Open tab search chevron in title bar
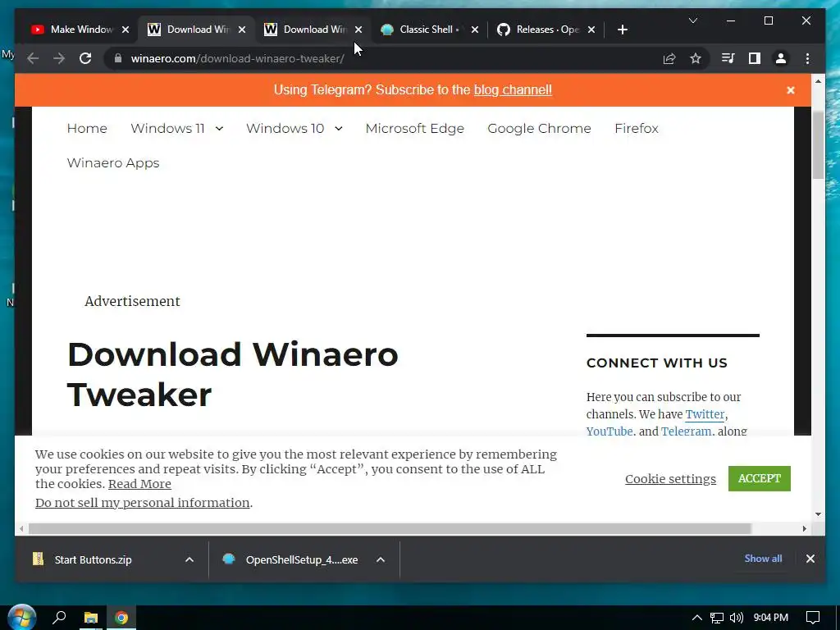The height and width of the screenshot is (630, 840). coord(692,21)
